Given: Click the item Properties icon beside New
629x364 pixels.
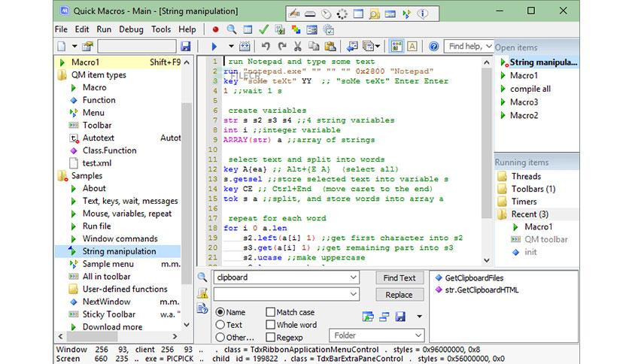Looking at the screenshot, I should coord(87,47).
